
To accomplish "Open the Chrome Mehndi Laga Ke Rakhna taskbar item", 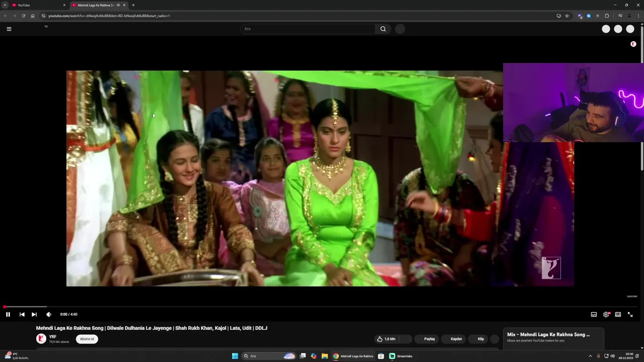I will [x=353, y=356].
